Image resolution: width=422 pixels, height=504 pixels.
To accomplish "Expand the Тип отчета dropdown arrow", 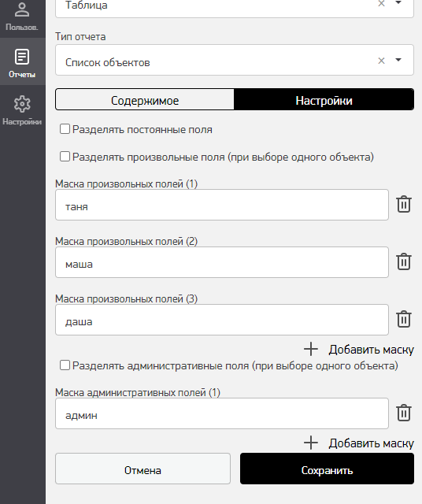I will (x=398, y=60).
